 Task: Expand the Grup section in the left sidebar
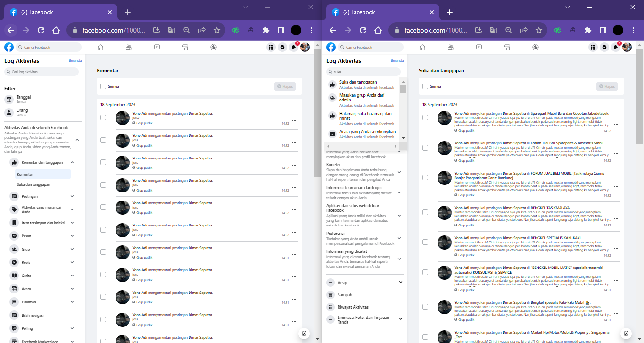[x=72, y=249]
